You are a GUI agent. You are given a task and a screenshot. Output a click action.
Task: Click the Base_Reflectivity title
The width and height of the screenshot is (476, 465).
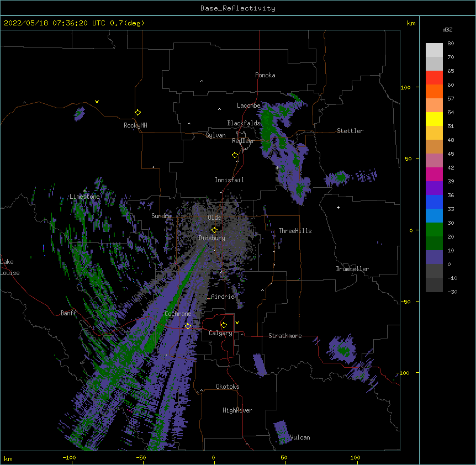coord(238,8)
